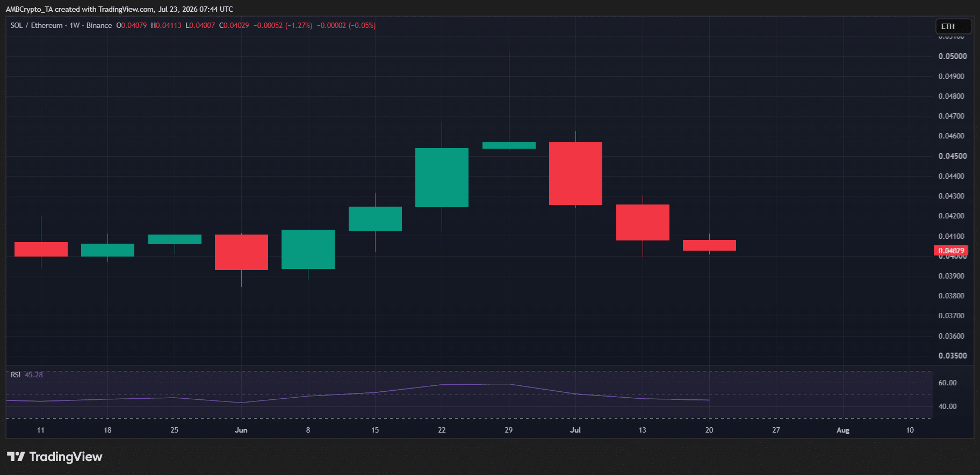Select the RSI indicator label
980x475 pixels.
[x=16, y=375]
